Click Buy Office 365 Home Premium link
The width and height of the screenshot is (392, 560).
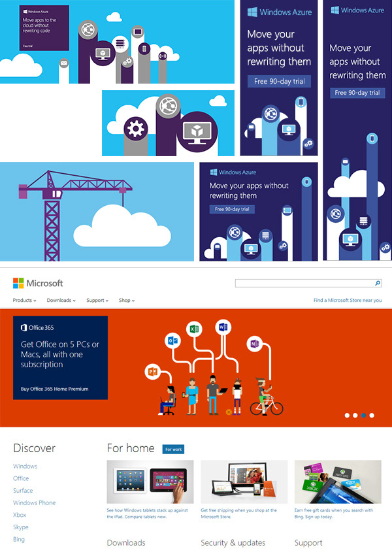point(55,389)
